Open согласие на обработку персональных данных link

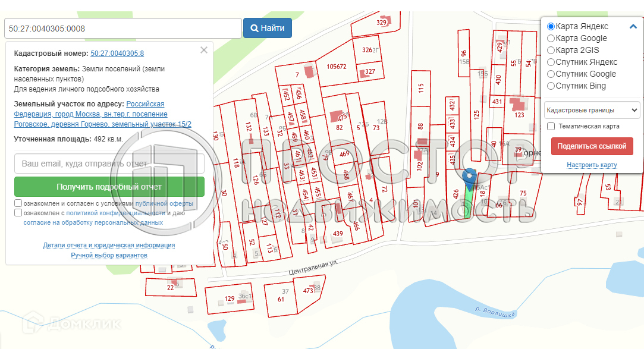[93, 222]
